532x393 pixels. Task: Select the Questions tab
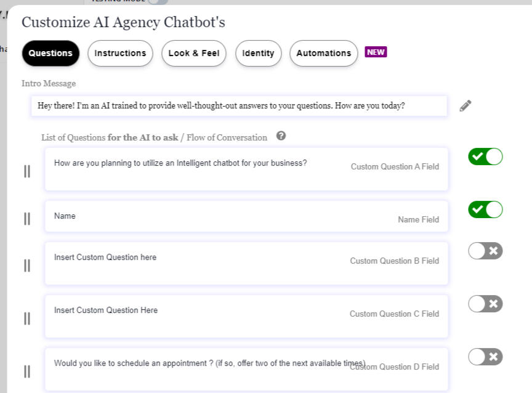tap(50, 53)
